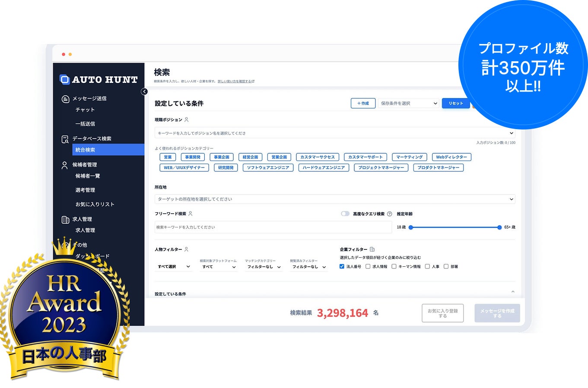Click the リセット button
The image size is (588, 388).
click(456, 104)
